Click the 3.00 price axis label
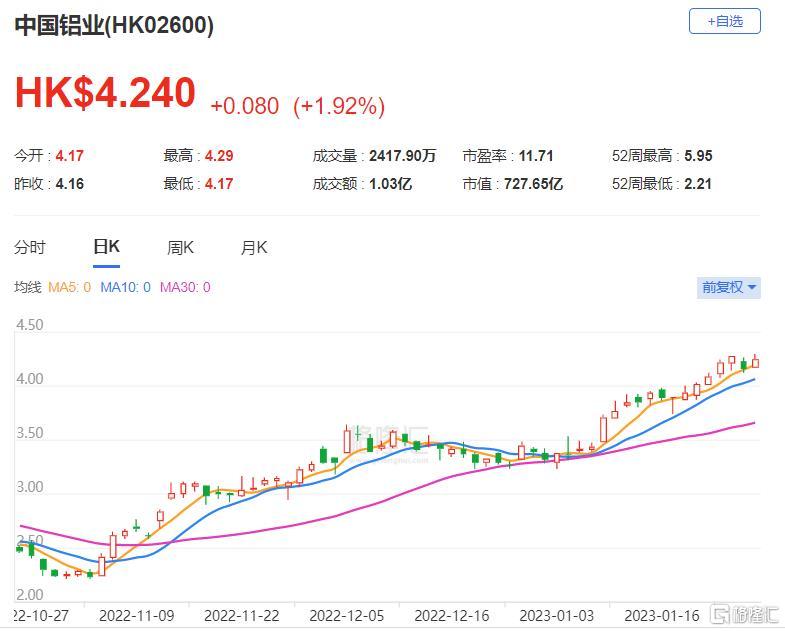Viewport: 785px width, 631px height. pos(30,487)
